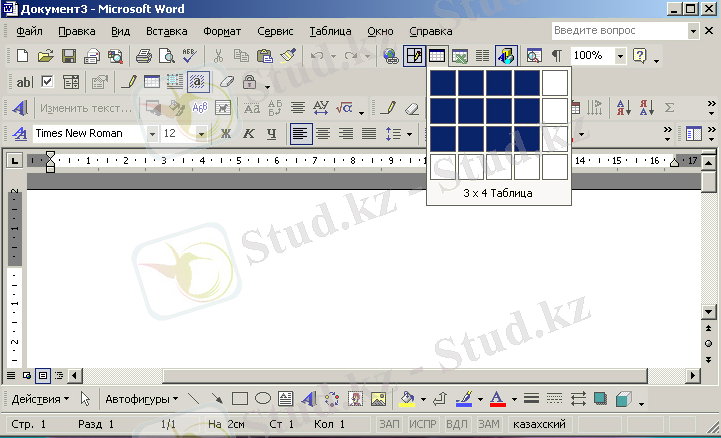Insert Excel worksheet icon
The height and width of the screenshot is (438, 721).
(460, 56)
